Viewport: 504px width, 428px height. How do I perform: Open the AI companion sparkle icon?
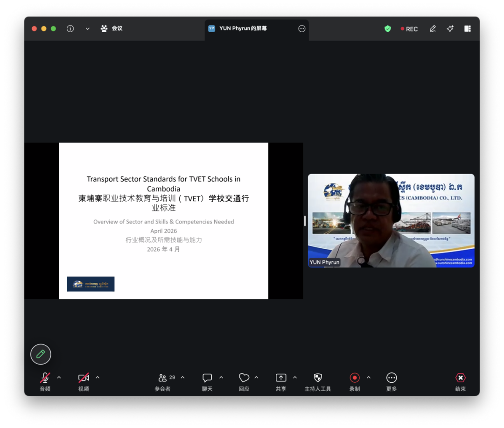pos(450,28)
